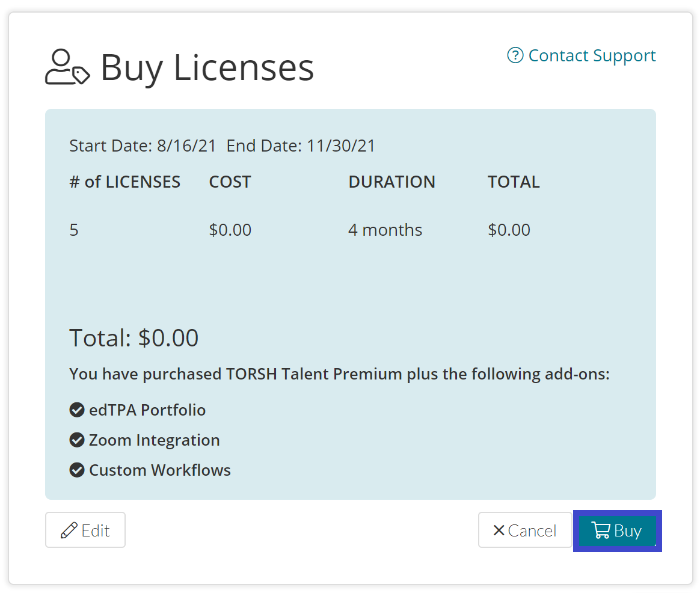Toggle the Custom Workflows add-on
700x593 pixels.
[159, 470]
